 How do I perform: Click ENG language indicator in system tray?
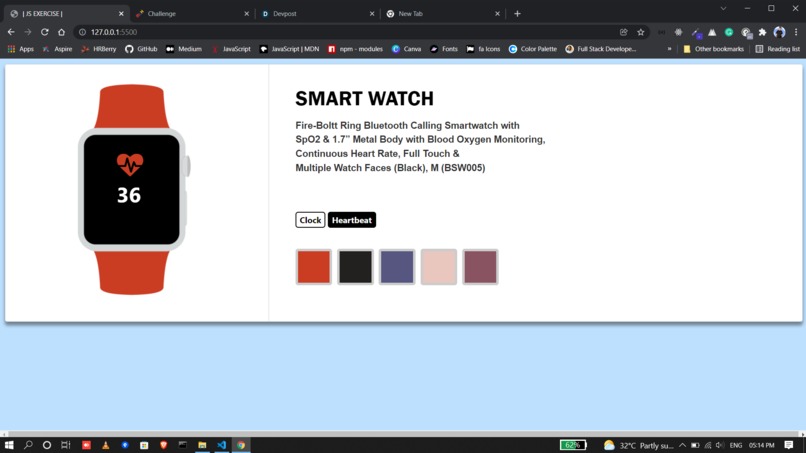736,445
